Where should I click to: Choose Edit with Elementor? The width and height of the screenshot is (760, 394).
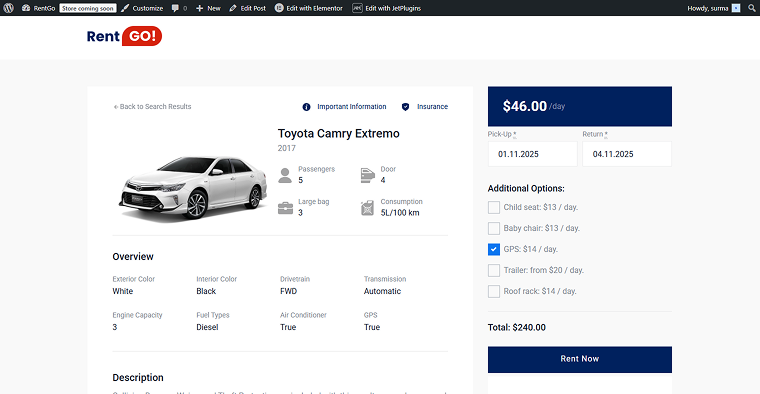tap(309, 8)
